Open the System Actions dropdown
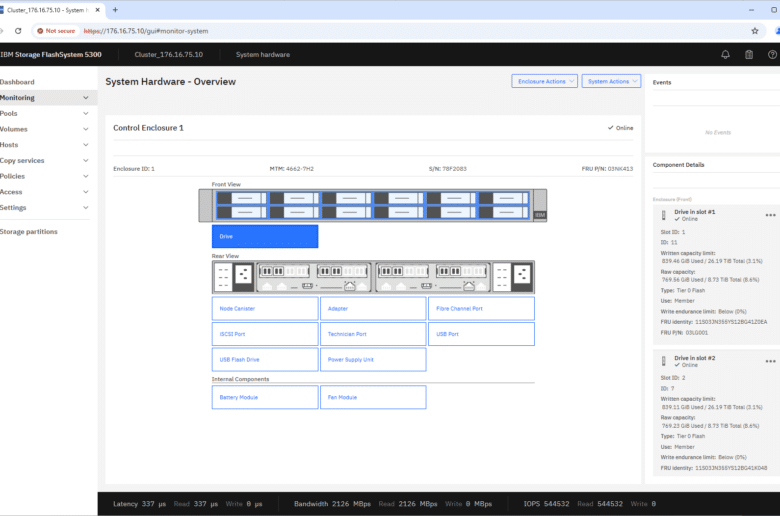 tap(611, 81)
